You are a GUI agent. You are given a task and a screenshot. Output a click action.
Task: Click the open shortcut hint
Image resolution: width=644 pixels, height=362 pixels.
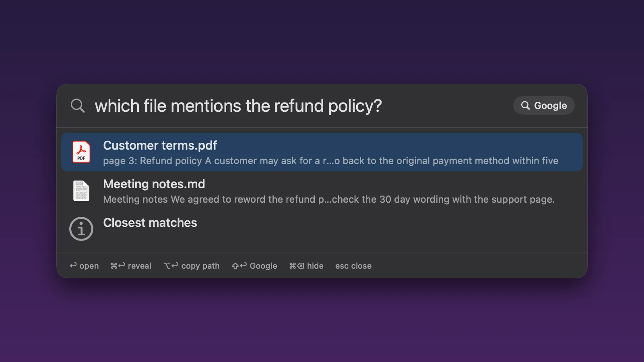pos(84,266)
